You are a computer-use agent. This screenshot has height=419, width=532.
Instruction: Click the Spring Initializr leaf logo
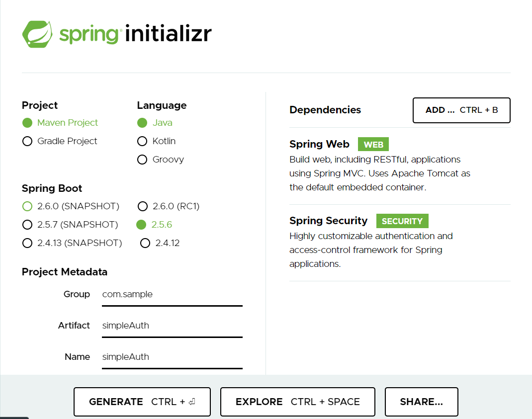(37, 34)
